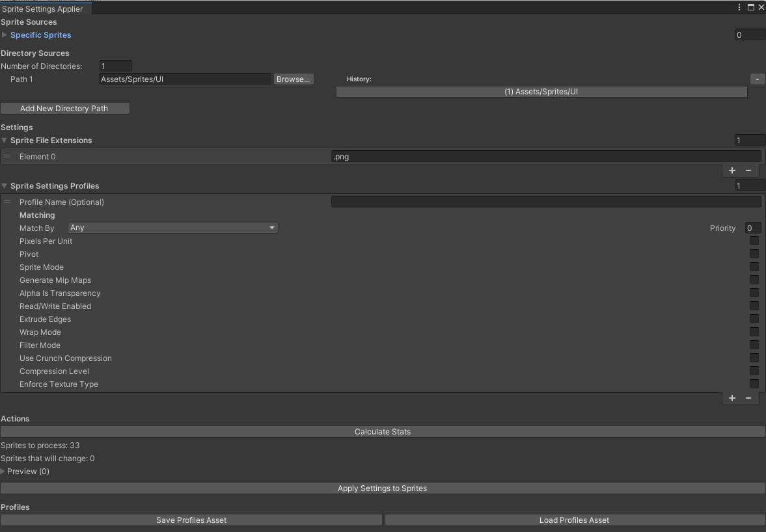Click the Number of Directories input field
766x532 pixels.
point(115,65)
